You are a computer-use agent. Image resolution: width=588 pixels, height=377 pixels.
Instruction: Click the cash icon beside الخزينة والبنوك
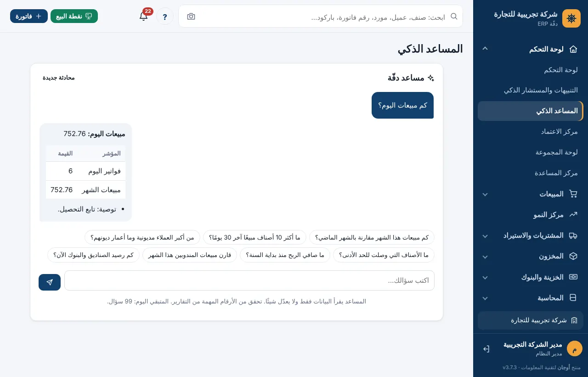pyautogui.click(x=573, y=277)
